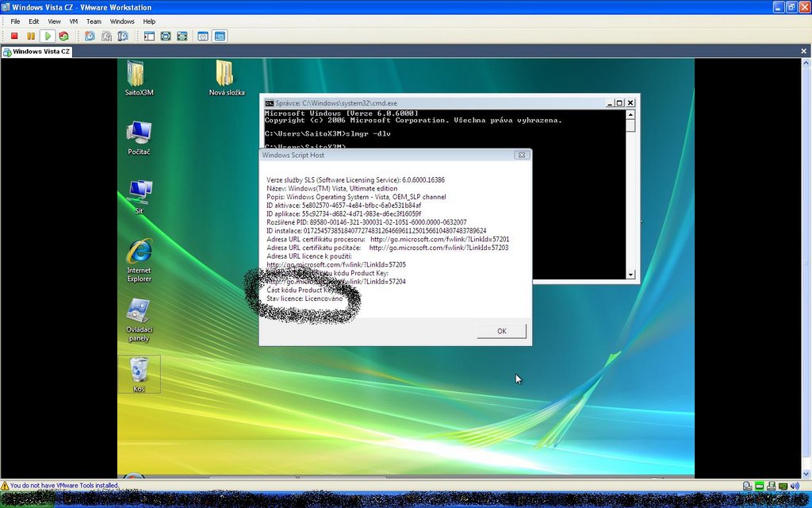The image size is (812, 508).
Task: Click the network adapter status bar icon
Action: 783,486
